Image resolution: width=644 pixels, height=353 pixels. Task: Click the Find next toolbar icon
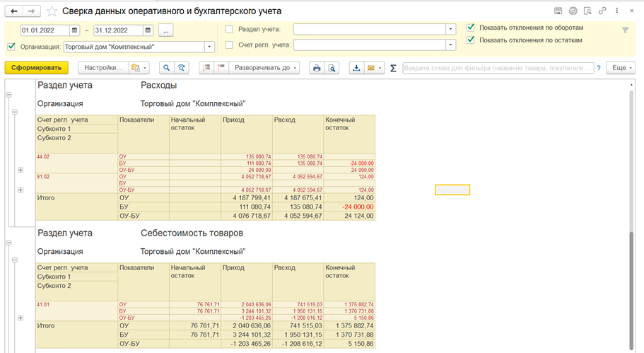(x=181, y=68)
